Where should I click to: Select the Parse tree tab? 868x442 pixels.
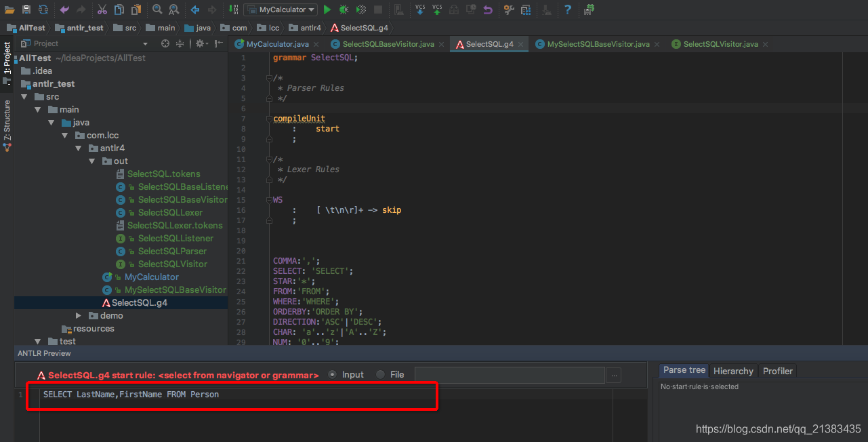click(684, 370)
